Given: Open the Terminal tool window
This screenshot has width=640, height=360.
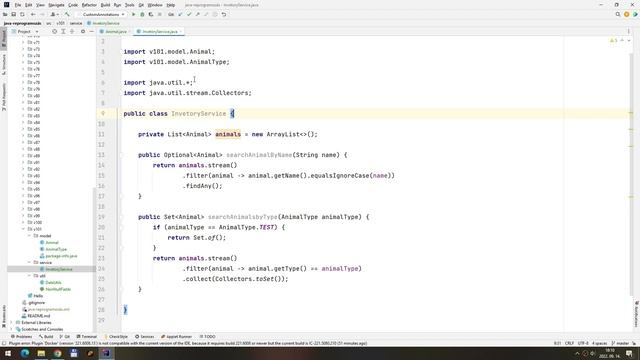Looking at the screenshot, I should point(87,337).
